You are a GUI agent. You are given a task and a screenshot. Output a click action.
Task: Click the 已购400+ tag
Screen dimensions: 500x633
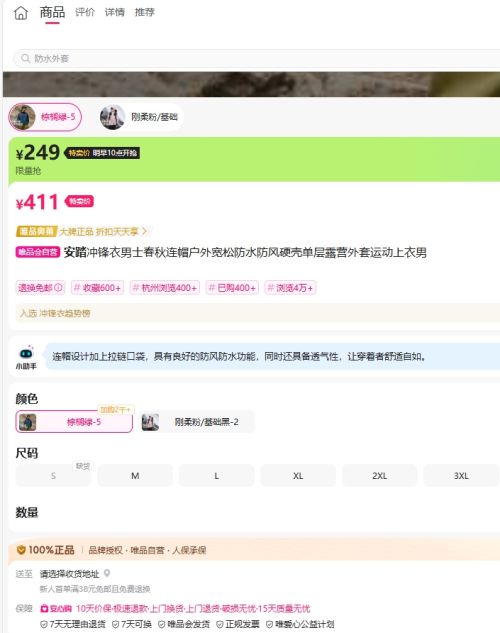pos(232,287)
